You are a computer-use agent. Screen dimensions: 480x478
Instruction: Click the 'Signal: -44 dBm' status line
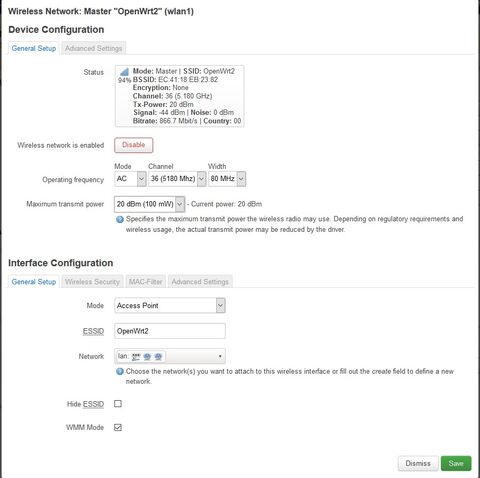(x=159, y=112)
